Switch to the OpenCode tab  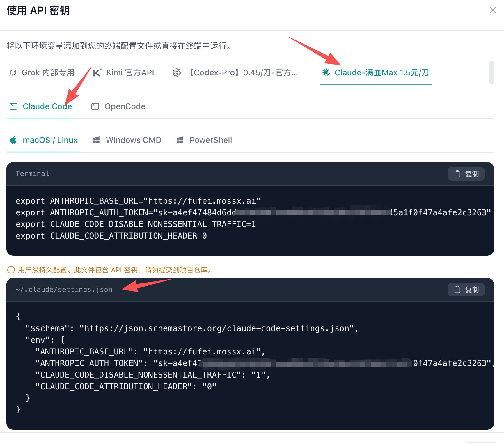118,106
